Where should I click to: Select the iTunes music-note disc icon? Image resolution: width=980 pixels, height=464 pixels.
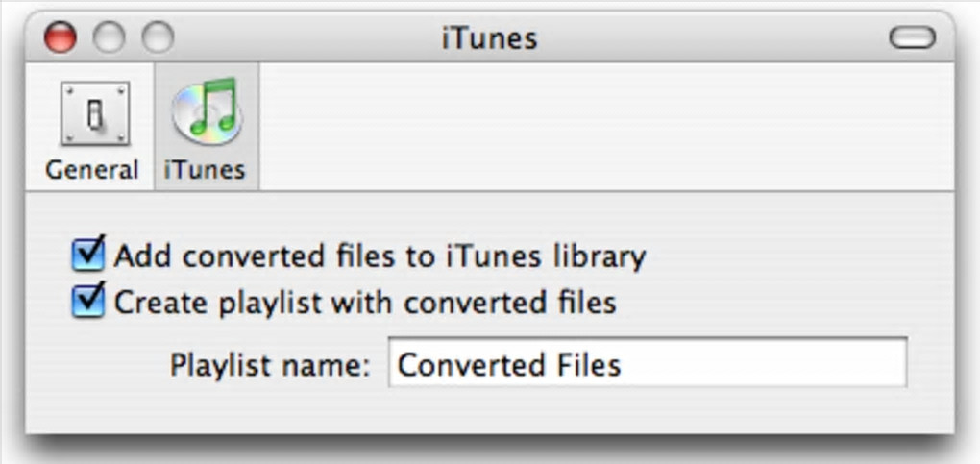pyautogui.click(x=206, y=110)
